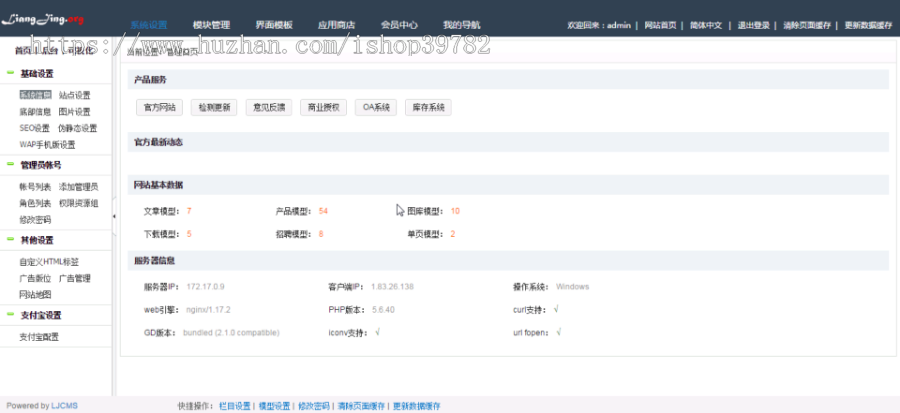Click the 文章模型 count 7

[189, 212]
